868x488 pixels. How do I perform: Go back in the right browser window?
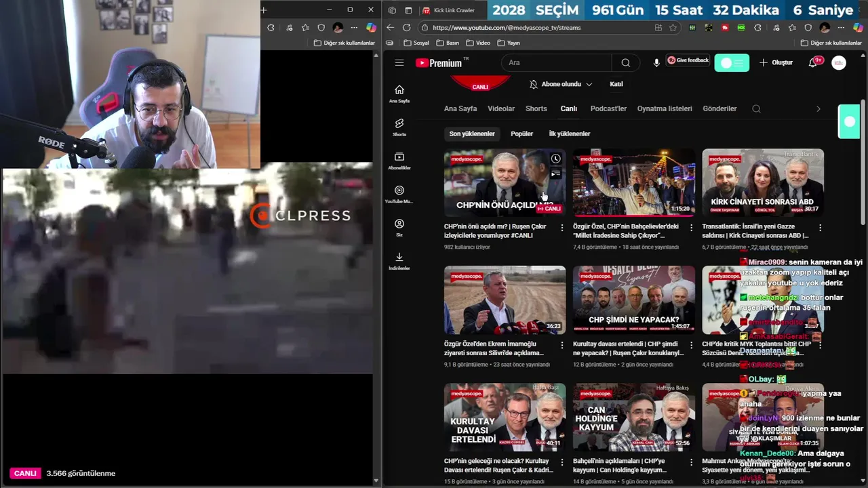click(390, 28)
